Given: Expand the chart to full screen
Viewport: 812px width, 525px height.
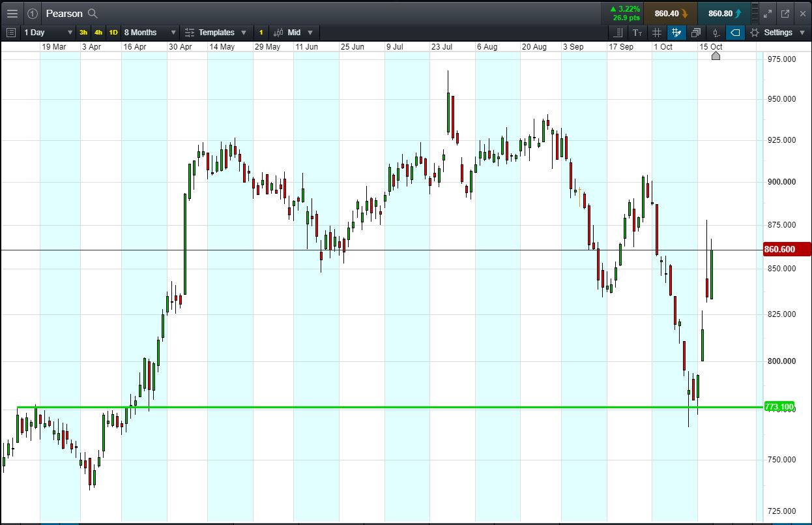Looking at the screenshot, I should tap(768, 13).
